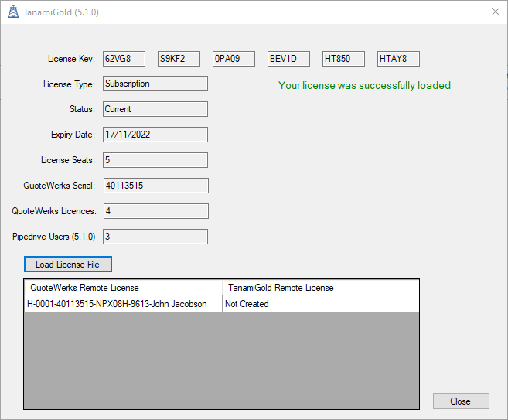Click the TanamiGold Remote License column header
Screen dimensions: 508x420
pos(321,288)
